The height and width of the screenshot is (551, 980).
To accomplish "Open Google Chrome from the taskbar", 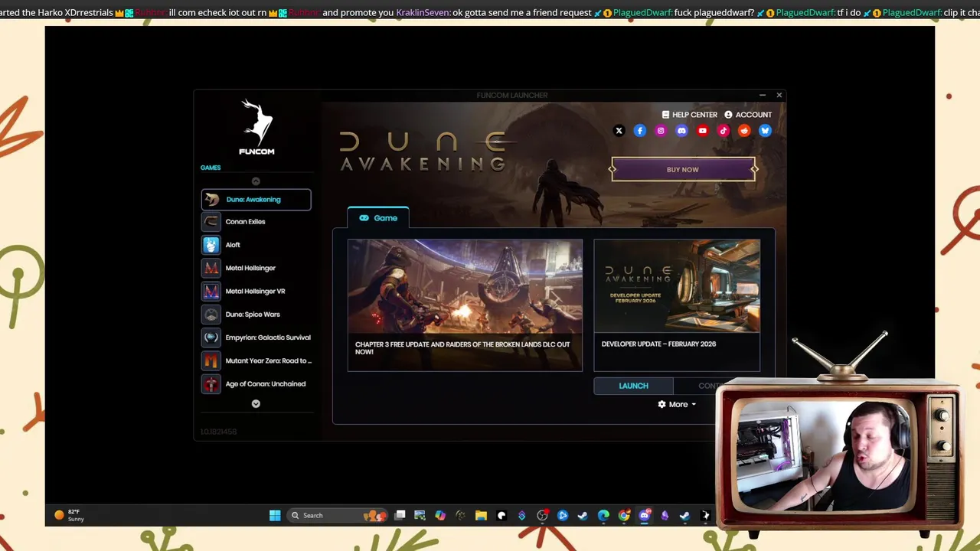I will pyautogui.click(x=624, y=516).
